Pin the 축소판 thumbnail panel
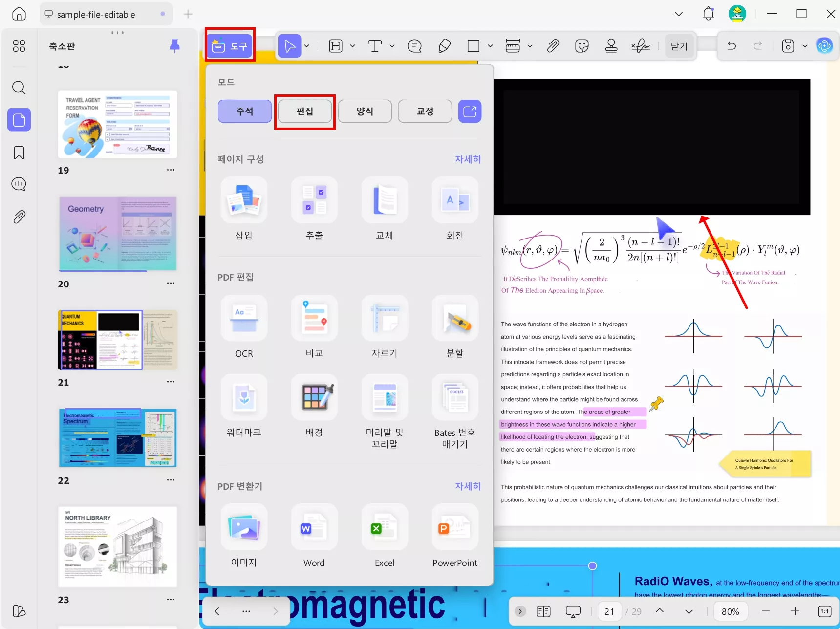Viewport: 840px width, 629px height. click(x=174, y=46)
